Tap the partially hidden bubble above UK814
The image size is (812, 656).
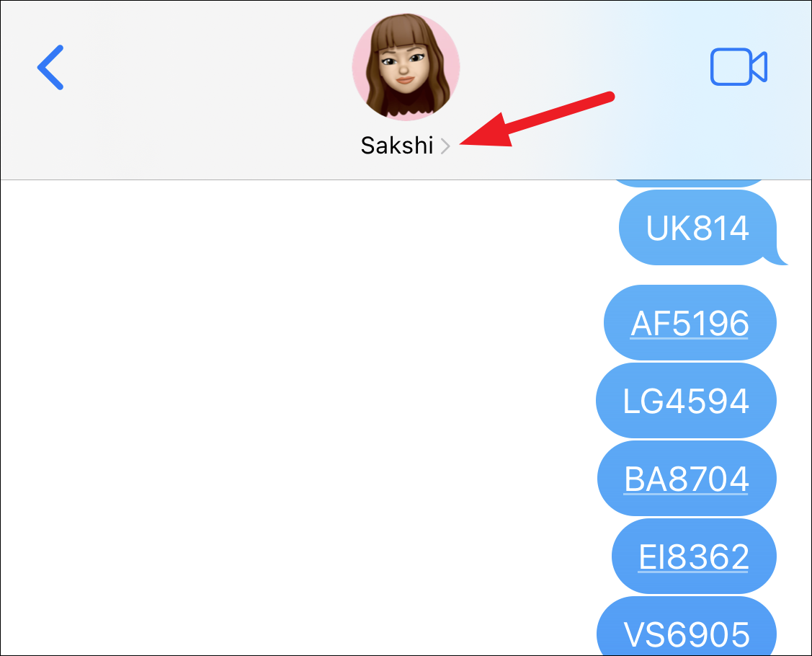(x=690, y=183)
